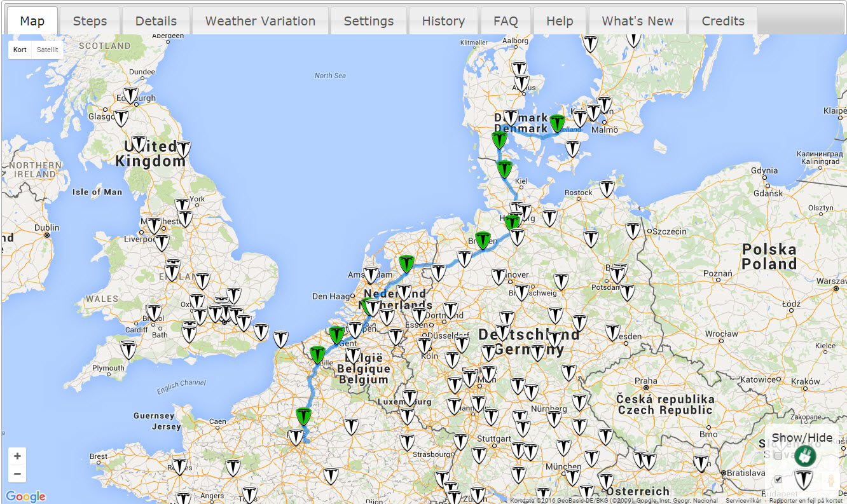Select green supercharger marker on Zealand
Viewport: 847px width, 504px height.
[557, 123]
